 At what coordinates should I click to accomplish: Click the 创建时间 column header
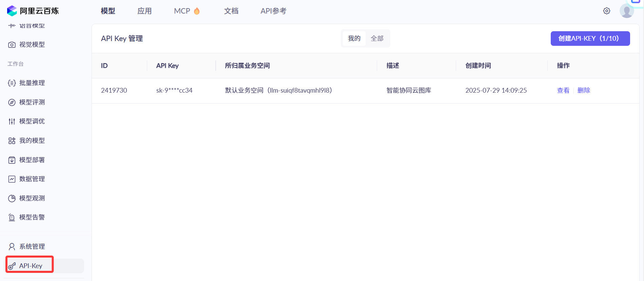[478, 66]
